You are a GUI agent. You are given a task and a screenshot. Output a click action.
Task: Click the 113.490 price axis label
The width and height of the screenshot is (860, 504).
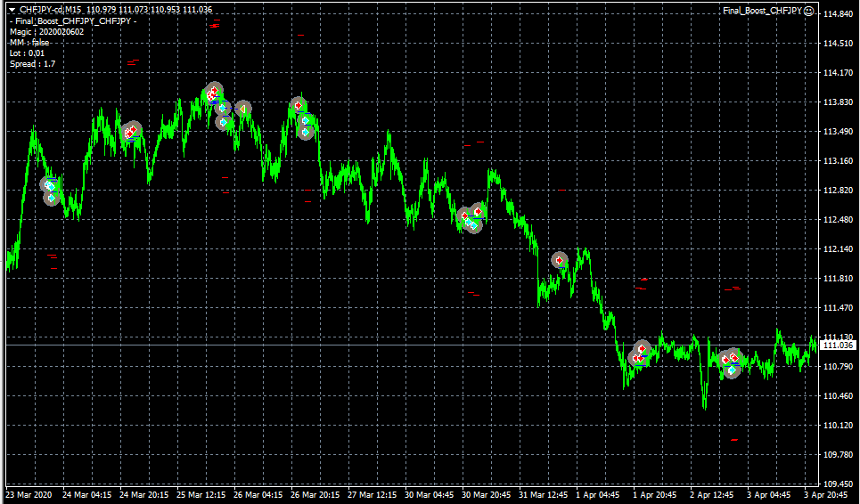coord(839,132)
